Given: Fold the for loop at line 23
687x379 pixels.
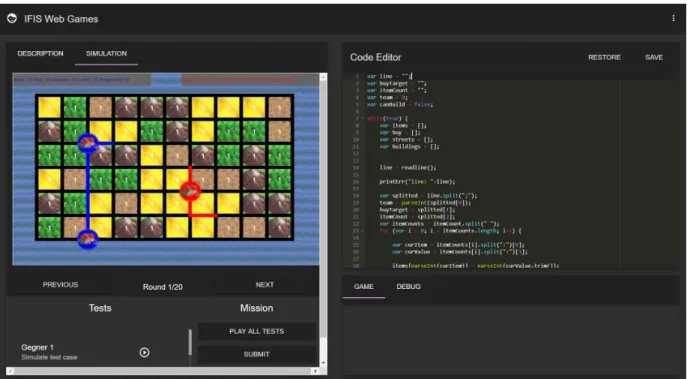Looking at the screenshot, I should click(362, 231).
